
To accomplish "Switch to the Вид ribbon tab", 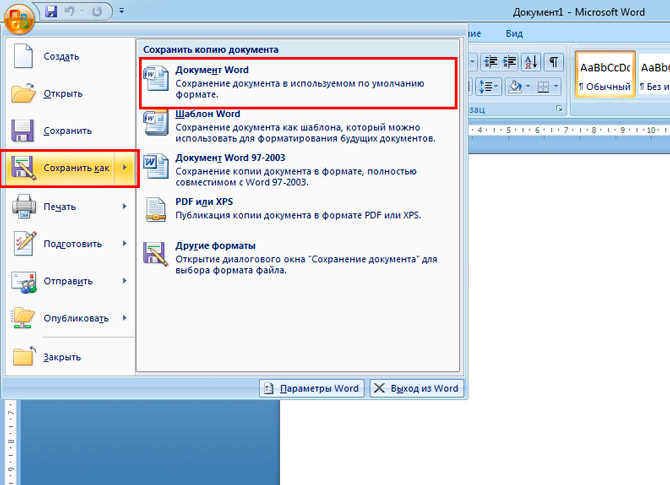I will pos(514,33).
